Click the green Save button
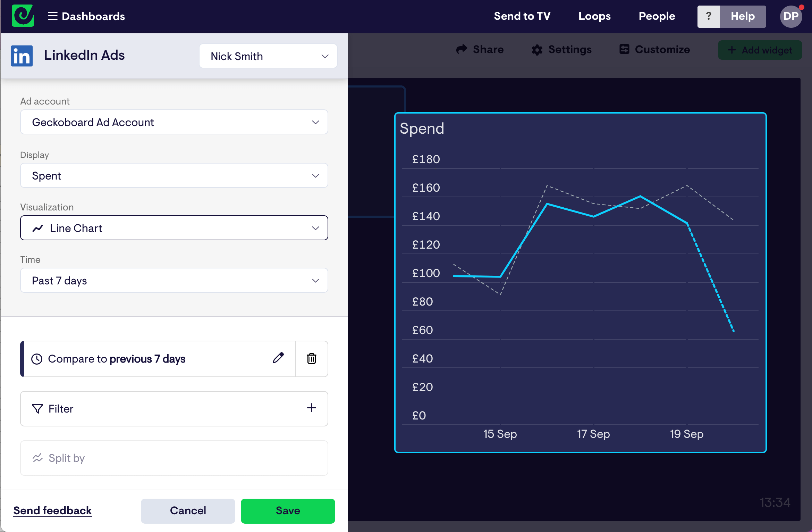The height and width of the screenshot is (532, 812). [x=288, y=510]
